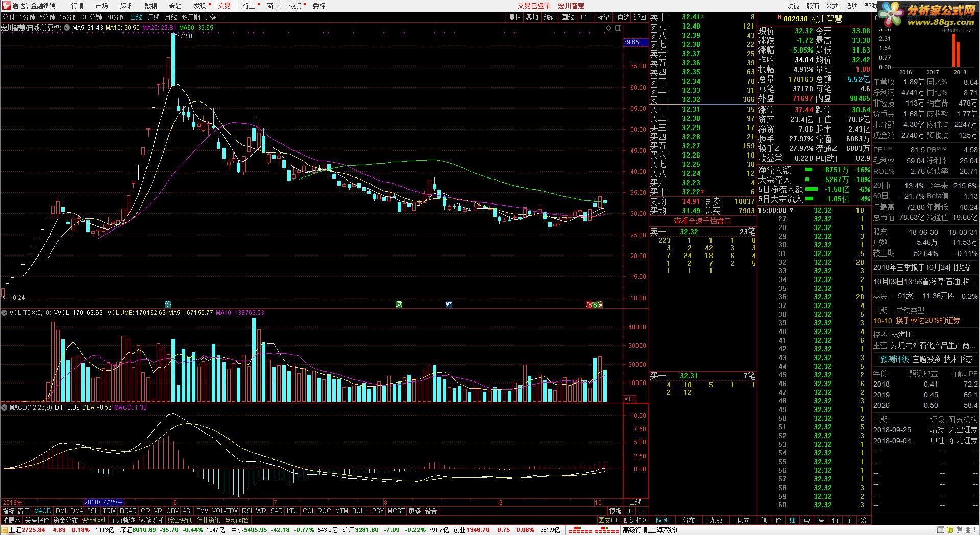Viewport: 980px width, 535px height.
Task: Select the 细 detail tab
Action: (x=792, y=520)
